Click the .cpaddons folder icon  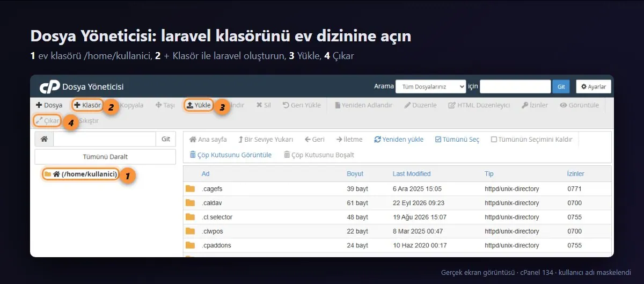pos(191,245)
